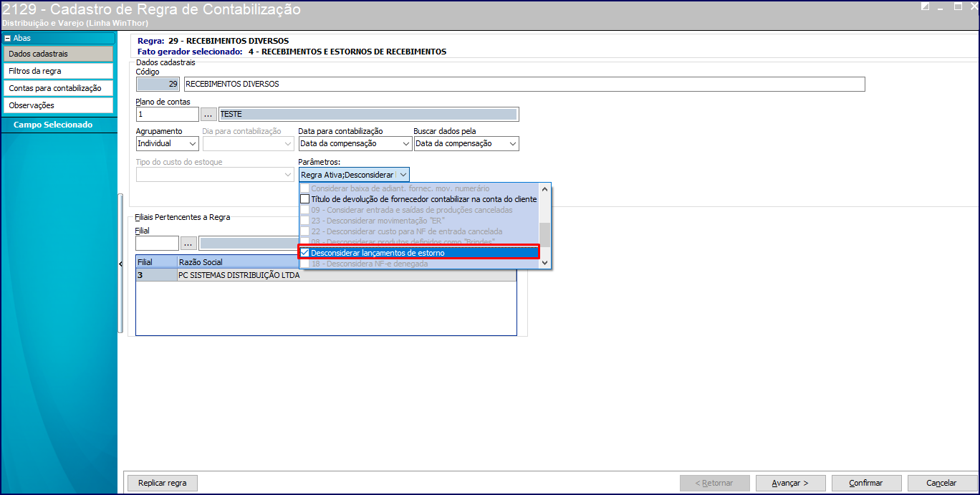Image resolution: width=980 pixels, height=495 pixels.
Task: Select the filial row number 3
Action: [156, 275]
